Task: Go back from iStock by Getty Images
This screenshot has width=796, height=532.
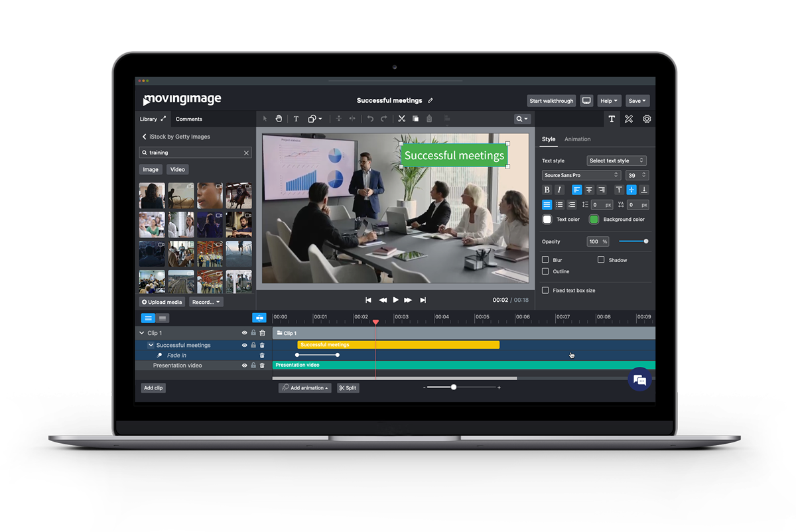Action: [145, 137]
